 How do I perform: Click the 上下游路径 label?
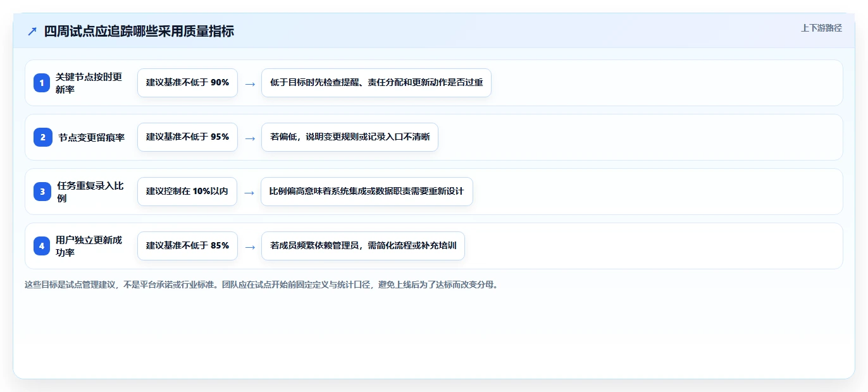821,28
